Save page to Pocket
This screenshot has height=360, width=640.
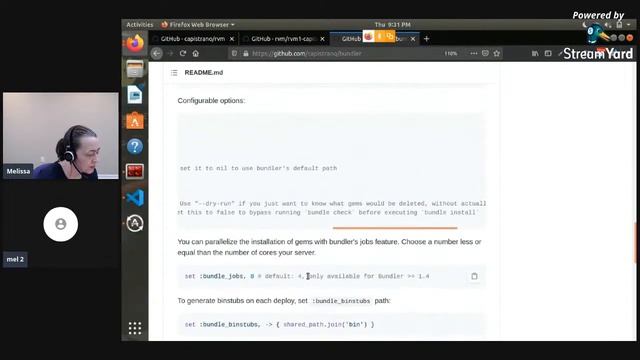click(485, 53)
